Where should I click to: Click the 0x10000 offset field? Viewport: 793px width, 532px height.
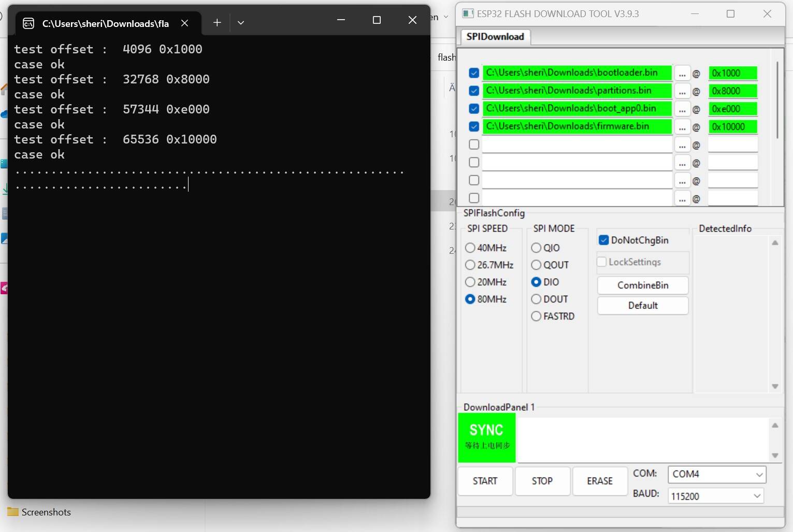click(x=733, y=126)
